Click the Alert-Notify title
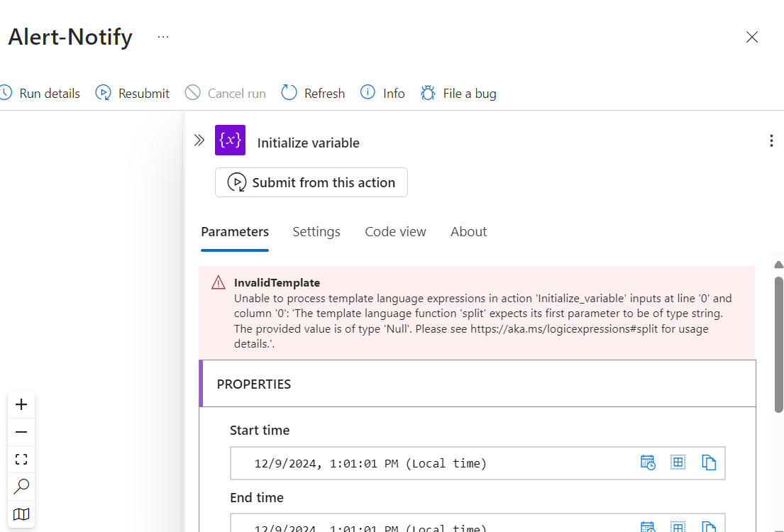This screenshot has height=532, width=784. [x=70, y=37]
